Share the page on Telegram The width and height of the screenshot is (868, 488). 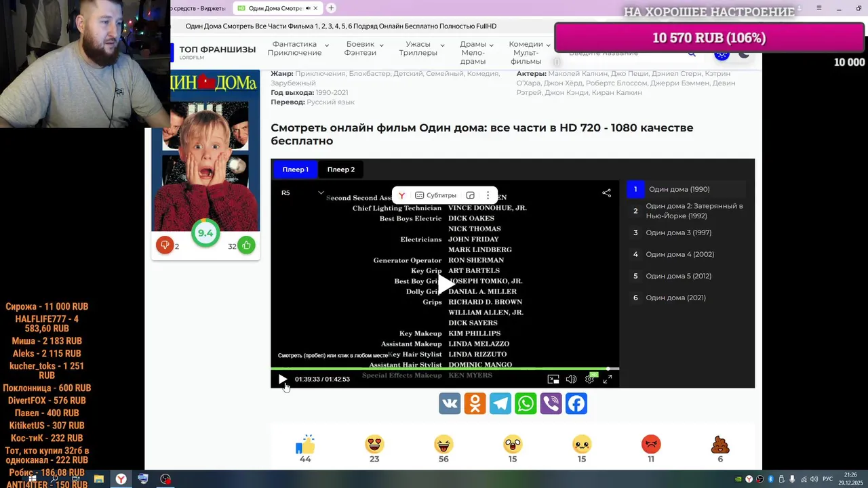(500, 403)
